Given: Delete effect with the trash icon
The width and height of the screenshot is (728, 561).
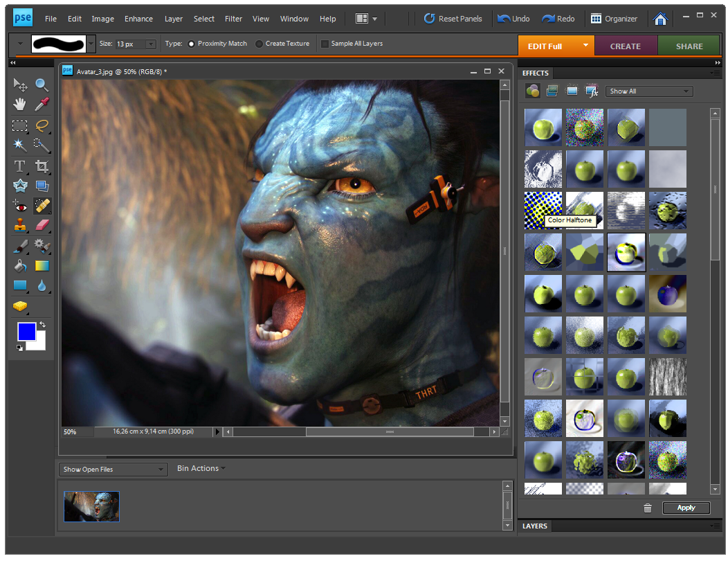Looking at the screenshot, I should click(648, 508).
